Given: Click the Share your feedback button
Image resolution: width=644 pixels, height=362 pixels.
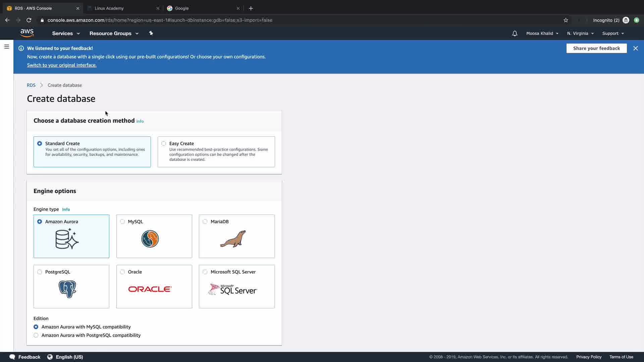Looking at the screenshot, I should pyautogui.click(x=596, y=48).
